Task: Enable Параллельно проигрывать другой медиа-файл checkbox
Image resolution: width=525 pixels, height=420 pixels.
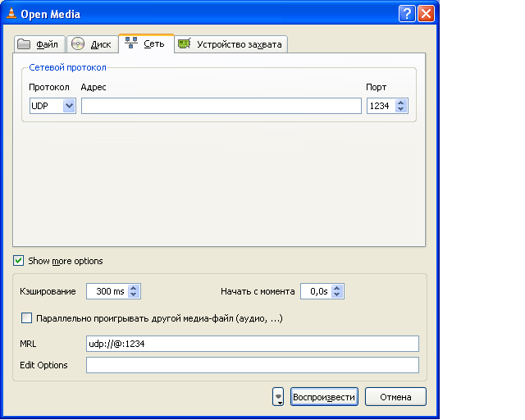Action: (26, 318)
